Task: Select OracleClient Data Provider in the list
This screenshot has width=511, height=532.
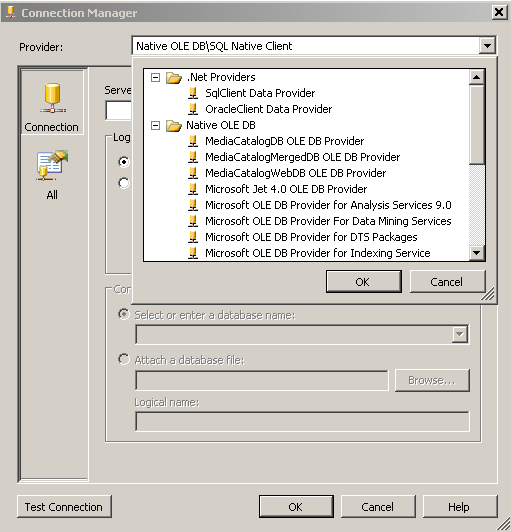Action: [268, 109]
